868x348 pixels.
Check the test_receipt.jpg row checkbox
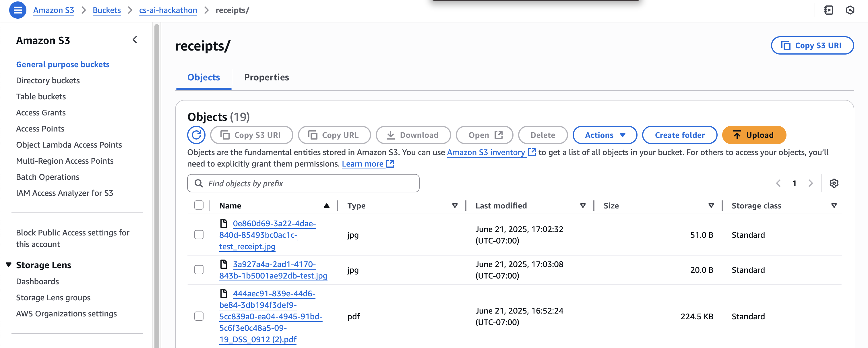click(199, 235)
